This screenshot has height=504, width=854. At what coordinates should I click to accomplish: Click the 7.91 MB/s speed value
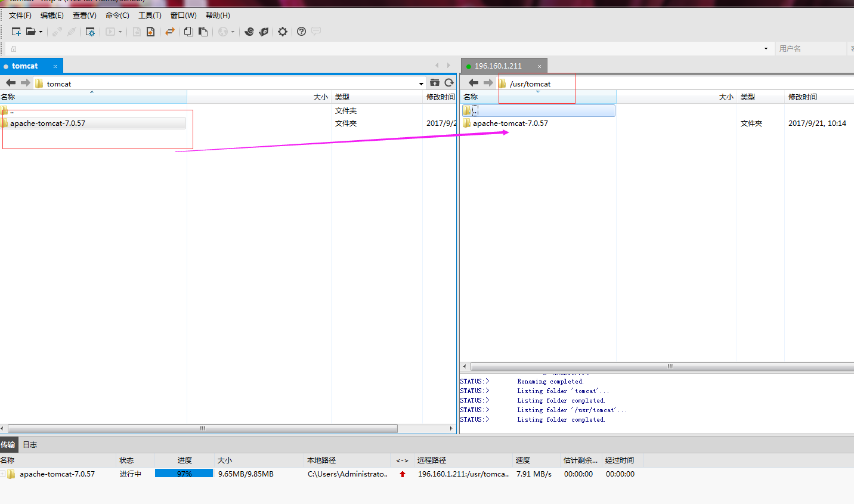point(534,474)
